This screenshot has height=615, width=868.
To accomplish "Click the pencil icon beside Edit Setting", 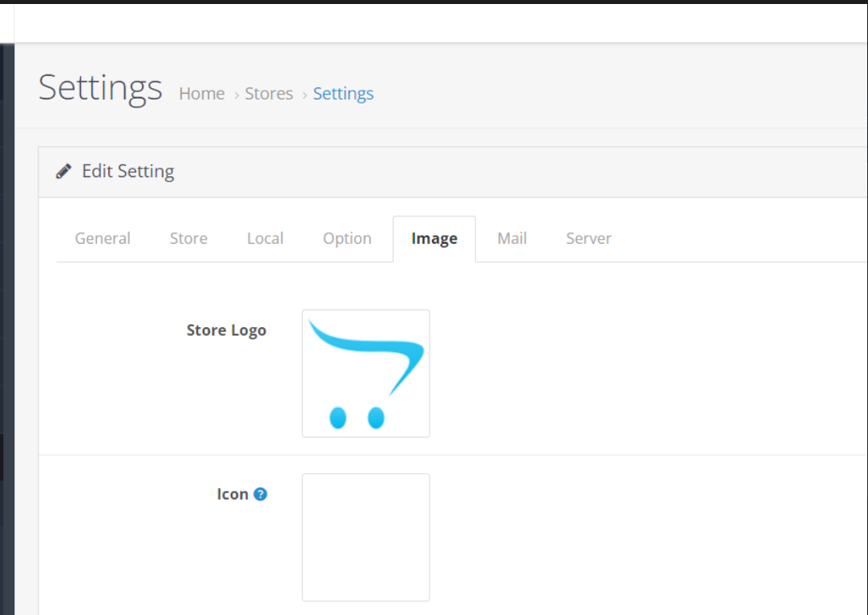I will coord(63,172).
